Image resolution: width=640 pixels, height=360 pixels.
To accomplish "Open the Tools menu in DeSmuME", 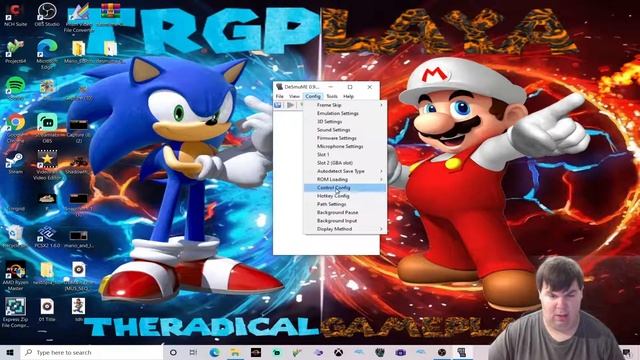I will pyautogui.click(x=332, y=96).
